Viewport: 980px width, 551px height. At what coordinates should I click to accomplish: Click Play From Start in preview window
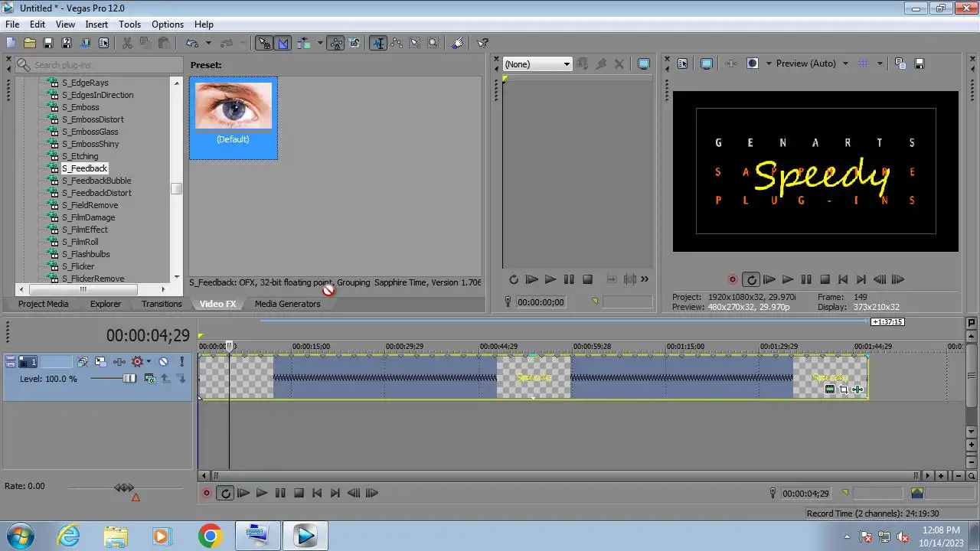click(x=769, y=280)
